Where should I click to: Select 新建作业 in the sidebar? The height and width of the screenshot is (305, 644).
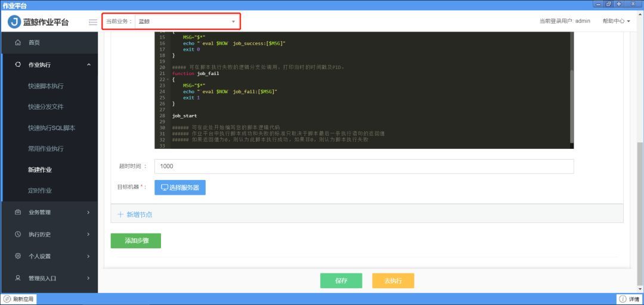coord(40,170)
